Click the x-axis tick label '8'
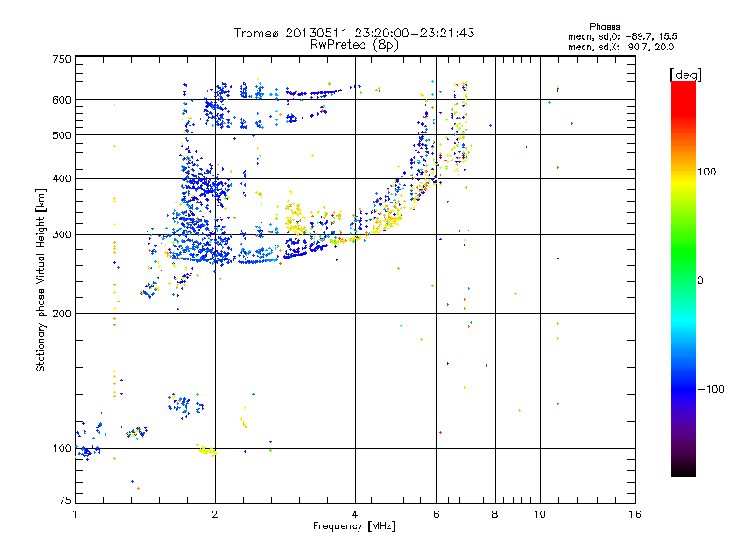 click(495, 514)
